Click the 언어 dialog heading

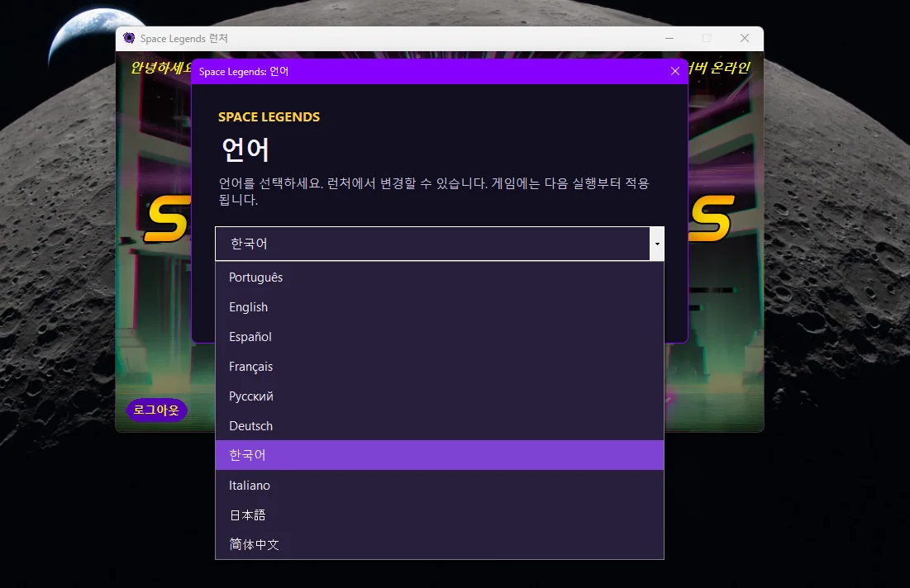(245, 150)
